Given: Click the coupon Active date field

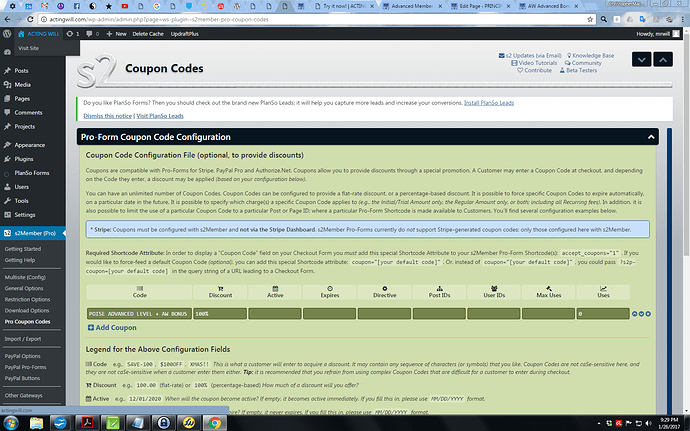Looking at the screenshot, I should 275,314.
